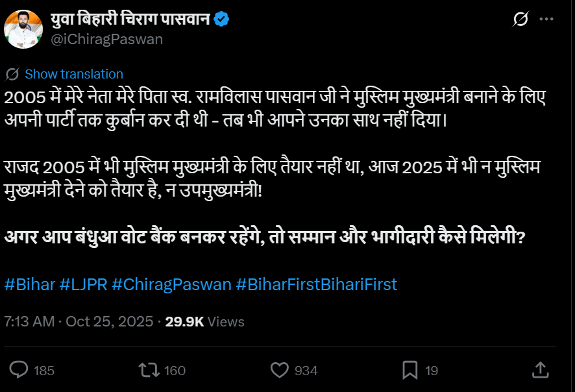The height and width of the screenshot is (392, 575).
Task: Click the blue verified badge
Action: coord(222,19)
